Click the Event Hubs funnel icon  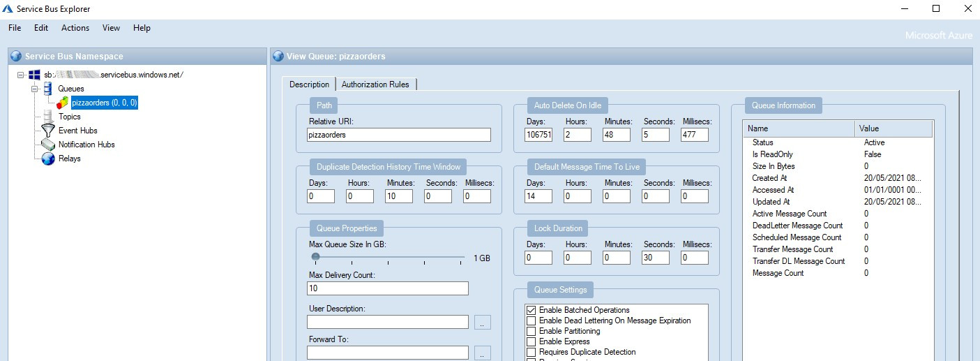pyautogui.click(x=47, y=131)
